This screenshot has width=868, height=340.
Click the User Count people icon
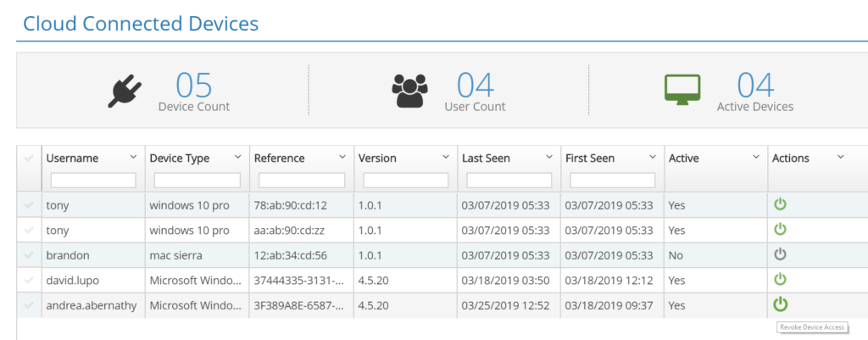pyautogui.click(x=409, y=91)
